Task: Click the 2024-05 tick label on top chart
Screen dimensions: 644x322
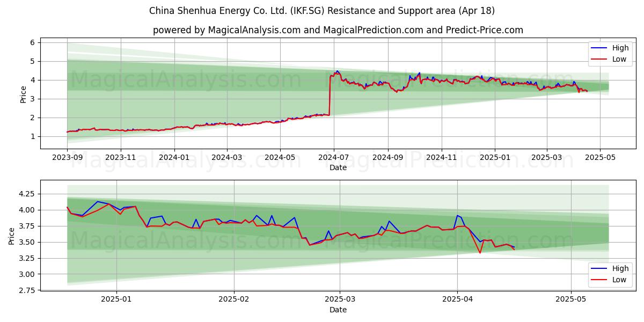Action: tap(280, 158)
